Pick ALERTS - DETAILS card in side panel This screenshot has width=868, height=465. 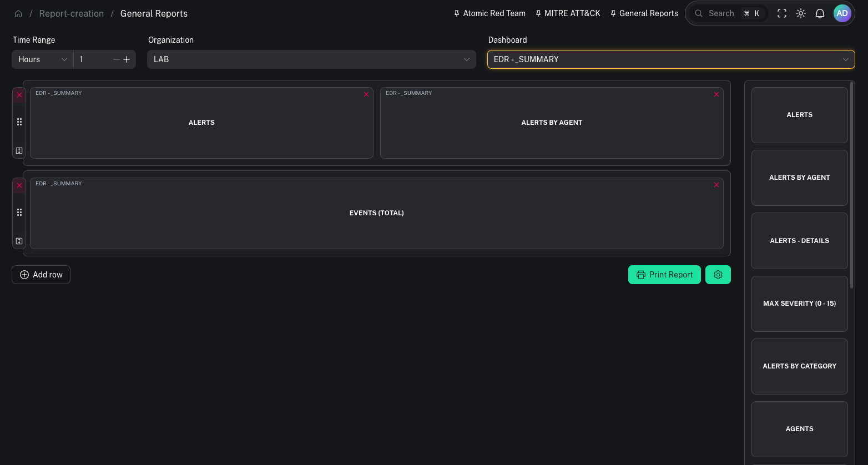pos(800,241)
